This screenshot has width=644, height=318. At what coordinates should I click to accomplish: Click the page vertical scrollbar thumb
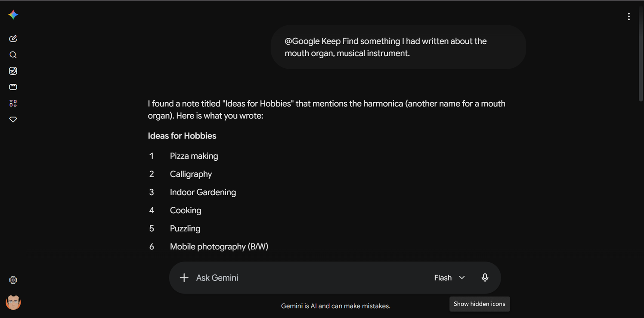(641, 54)
